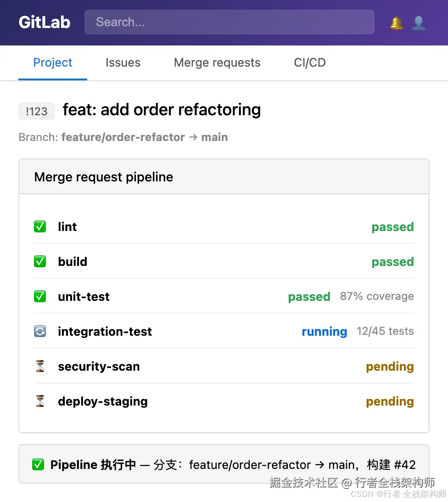
Task: Select the deploy-staging job name
Action: tap(103, 401)
